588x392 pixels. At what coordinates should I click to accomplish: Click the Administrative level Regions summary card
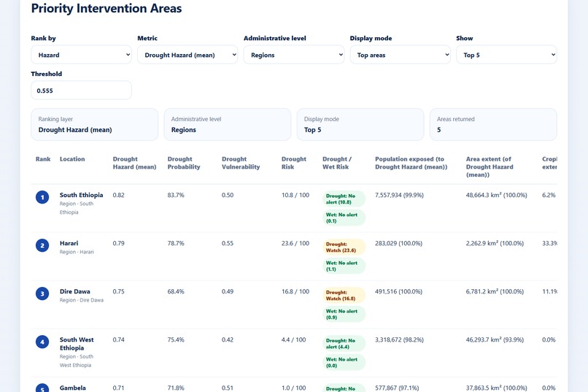click(228, 125)
